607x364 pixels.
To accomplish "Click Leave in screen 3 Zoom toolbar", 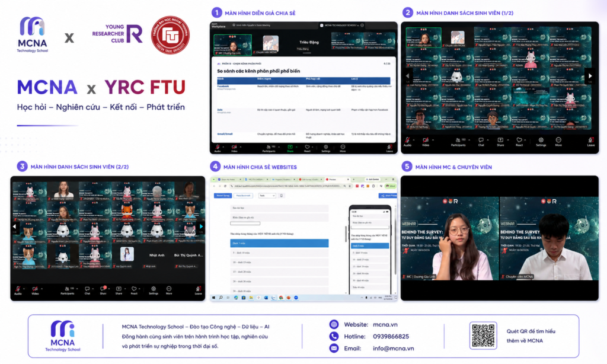I will 198,290.
